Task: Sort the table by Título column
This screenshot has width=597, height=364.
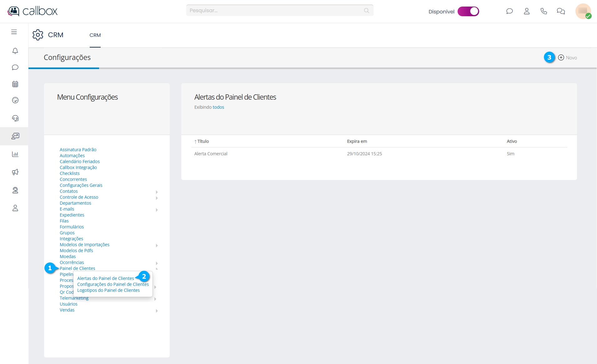Action: tap(203, 142)
